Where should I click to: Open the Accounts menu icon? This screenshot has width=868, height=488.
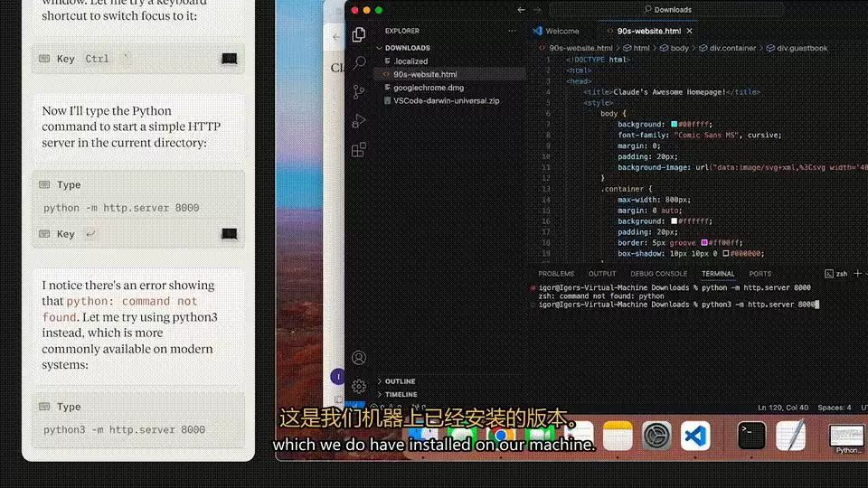(359, 358)
